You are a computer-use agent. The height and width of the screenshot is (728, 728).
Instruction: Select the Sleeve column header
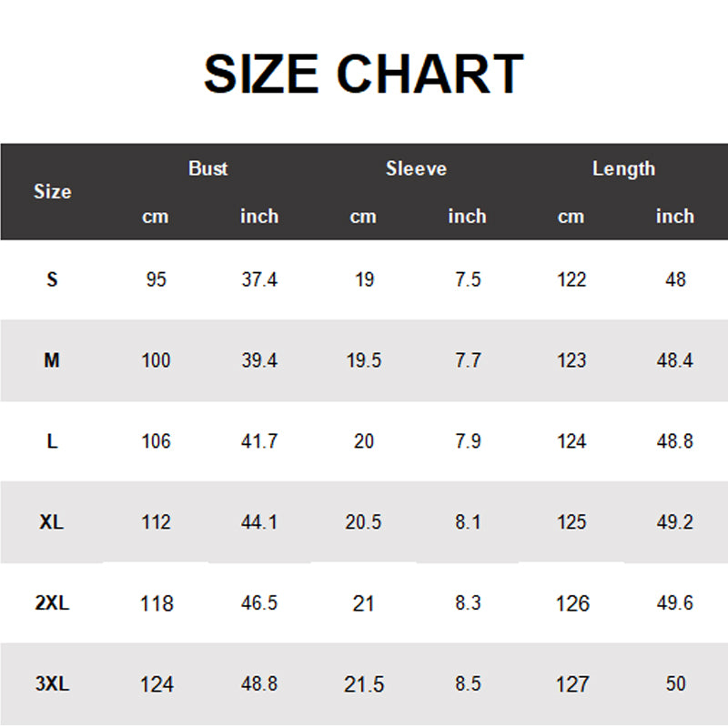pos(416,168)
